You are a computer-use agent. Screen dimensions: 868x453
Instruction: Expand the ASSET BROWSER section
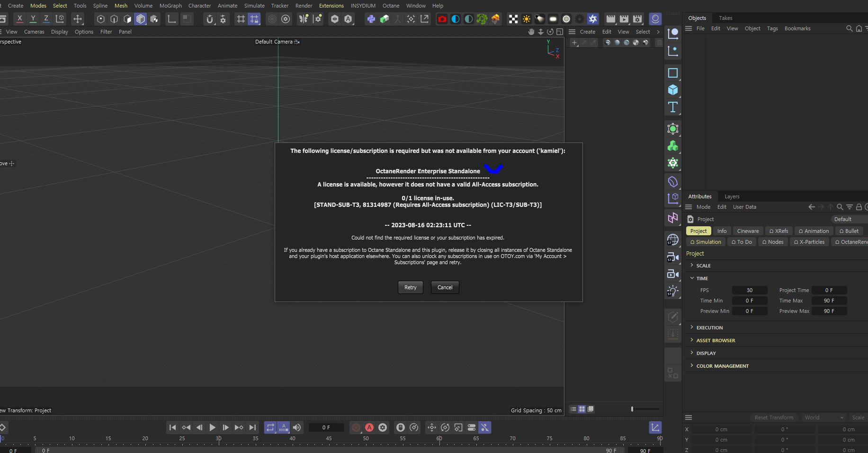tap(716, 340)
